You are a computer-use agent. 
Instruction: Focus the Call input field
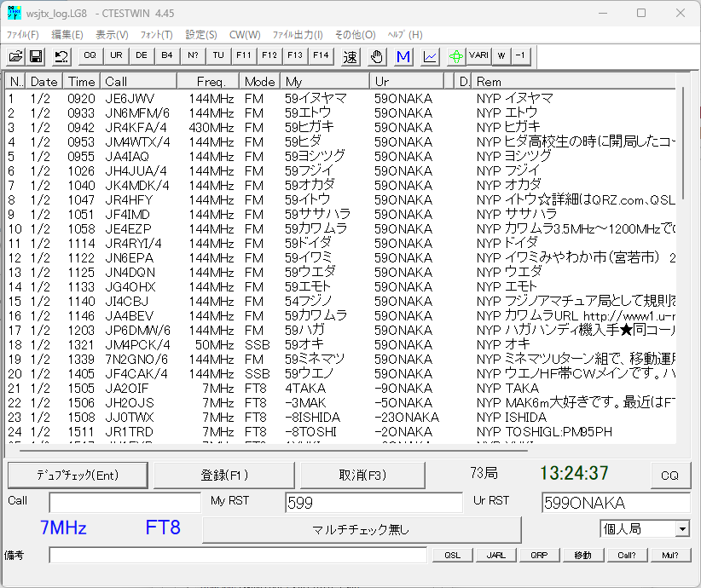pyautogui.click(x=125, y=502)
